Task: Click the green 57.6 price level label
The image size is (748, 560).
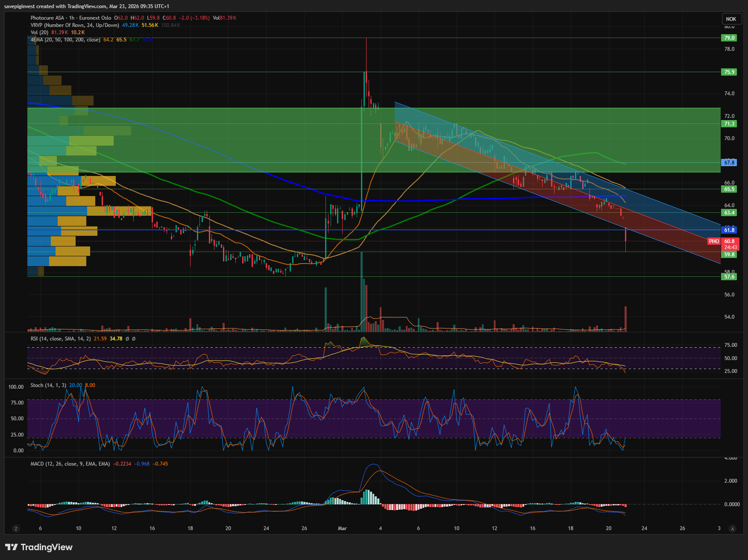Action: pos(729,277)
